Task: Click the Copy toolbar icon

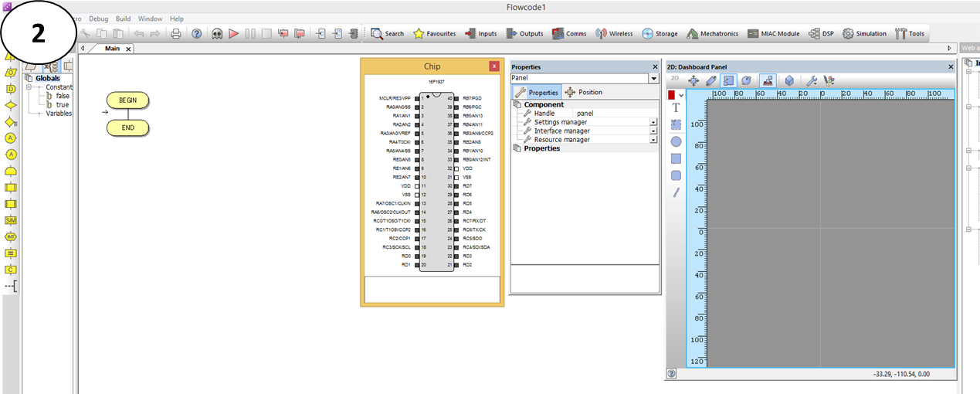Action: click(x=102, y=34)
